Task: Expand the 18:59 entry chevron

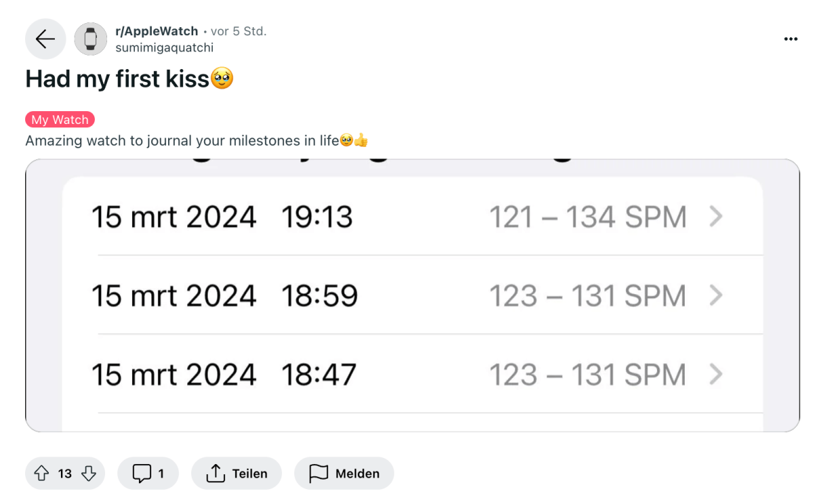Action: pyautogui.click(x=716, y=296)
